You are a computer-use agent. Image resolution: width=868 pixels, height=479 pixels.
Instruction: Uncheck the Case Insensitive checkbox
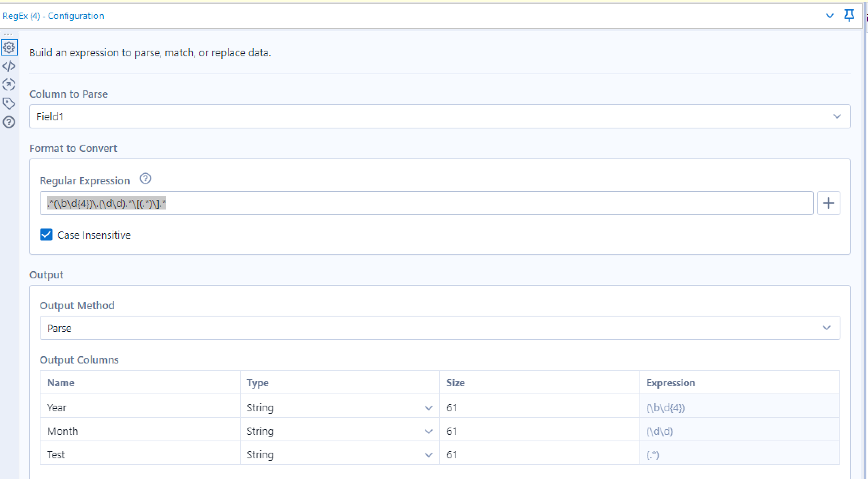[46, 235]
